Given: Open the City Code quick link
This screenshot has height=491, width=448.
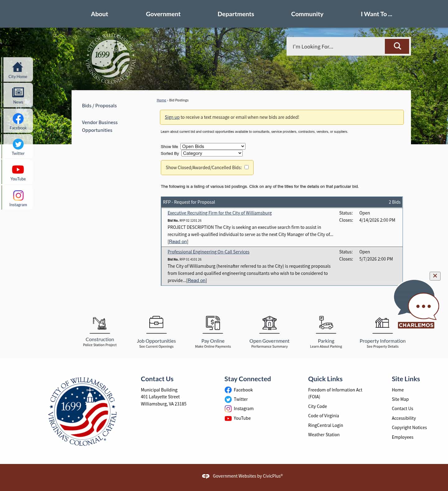Looking at the screenshot, I should point(317,406).
